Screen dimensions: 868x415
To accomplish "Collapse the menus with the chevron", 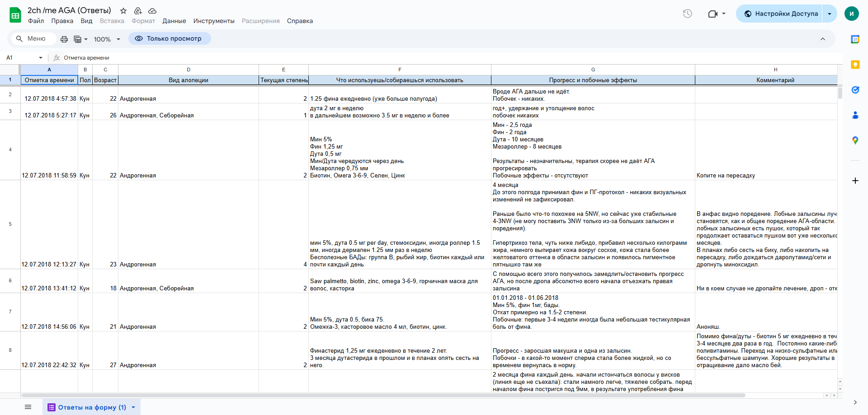I will [823, 39].
